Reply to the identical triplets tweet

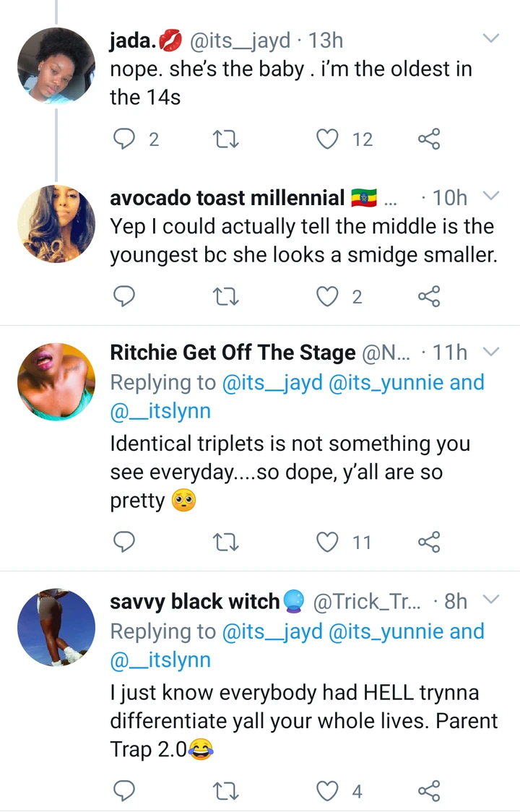[x=126, y=542]
